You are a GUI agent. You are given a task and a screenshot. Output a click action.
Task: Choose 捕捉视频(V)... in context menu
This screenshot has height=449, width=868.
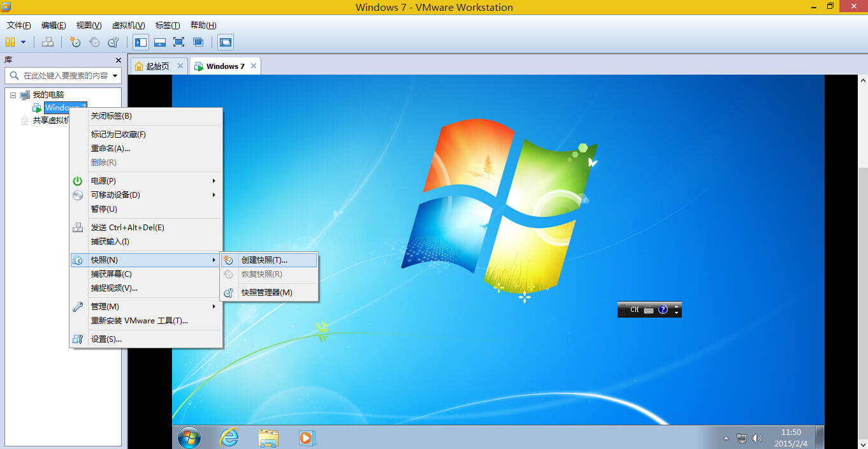(x=146, y=288)
